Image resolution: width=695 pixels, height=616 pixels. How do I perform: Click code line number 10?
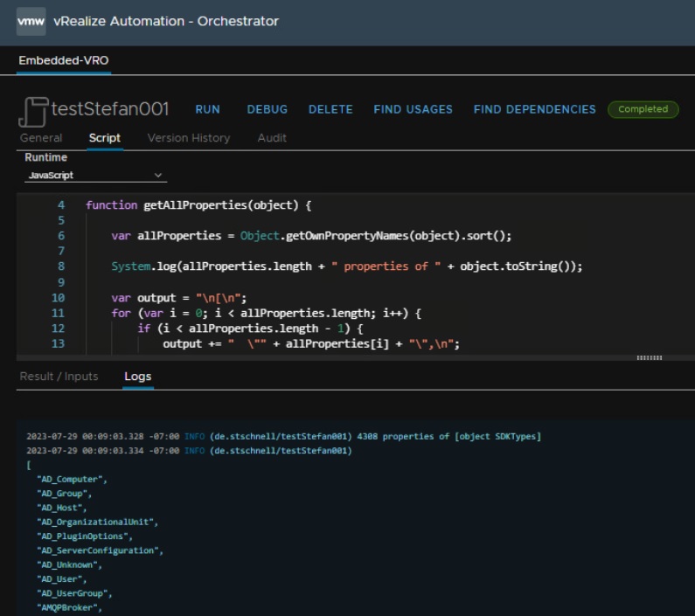pyautogui.click(x=58, y=298)
